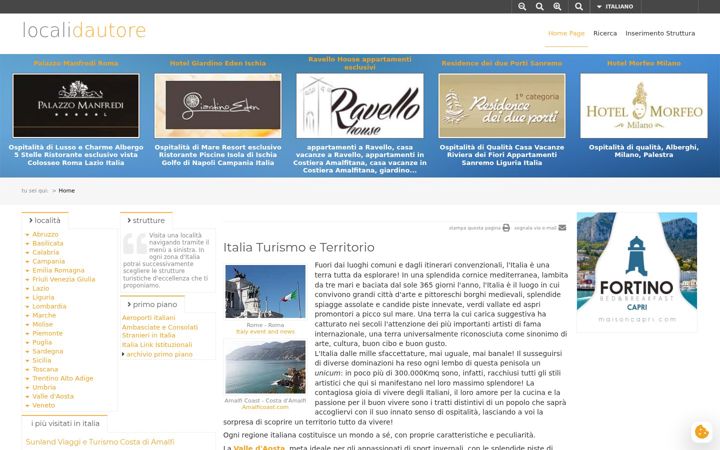Open the Palazzo Manfredi logo banner
This screenshot has width=720, height=450.
tap(76, 106)
